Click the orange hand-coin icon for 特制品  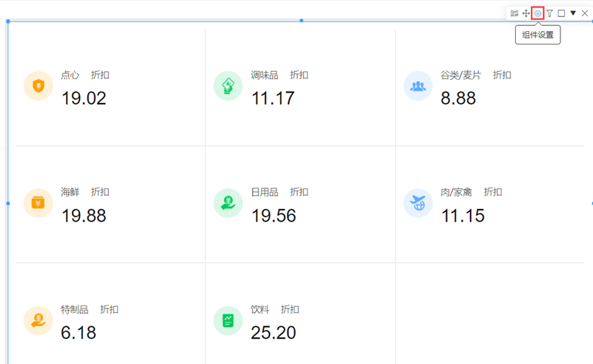[39, 320]
